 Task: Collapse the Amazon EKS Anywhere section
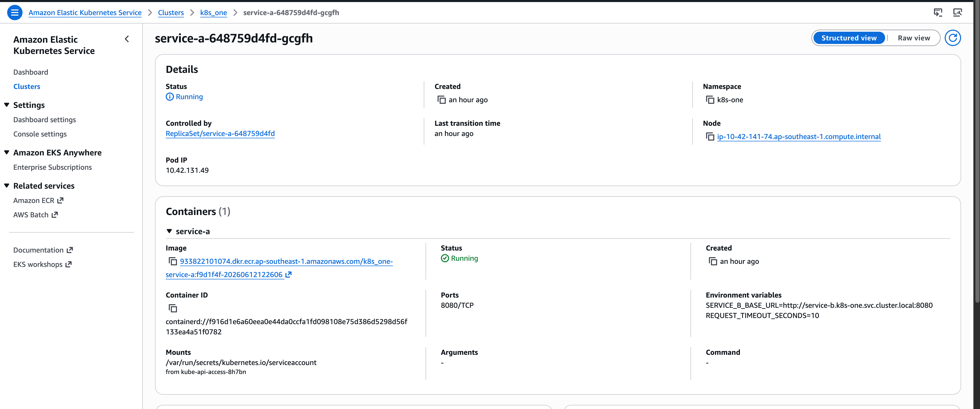point(7,152)
